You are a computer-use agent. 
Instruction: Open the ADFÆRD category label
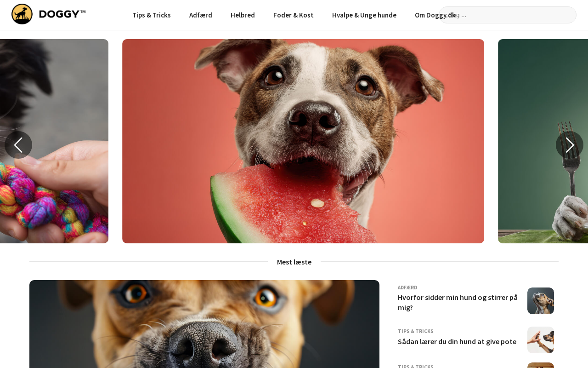point(407,287)
